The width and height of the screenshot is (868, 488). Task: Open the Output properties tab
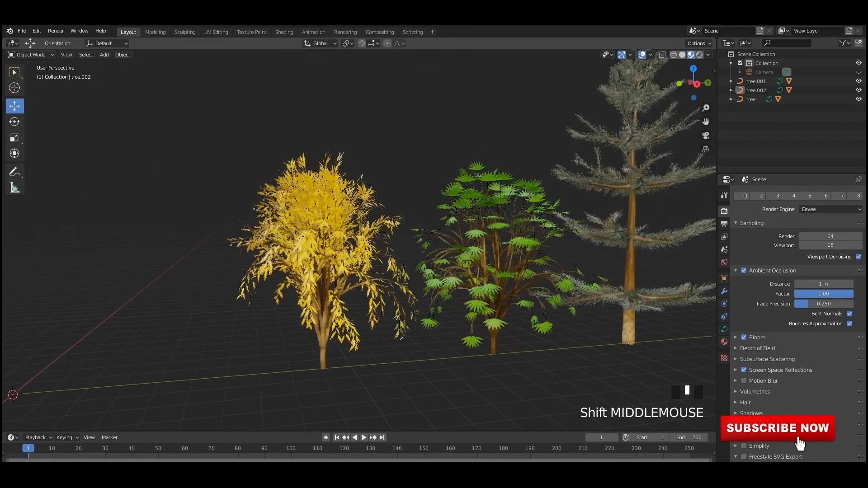click(724, 224)
